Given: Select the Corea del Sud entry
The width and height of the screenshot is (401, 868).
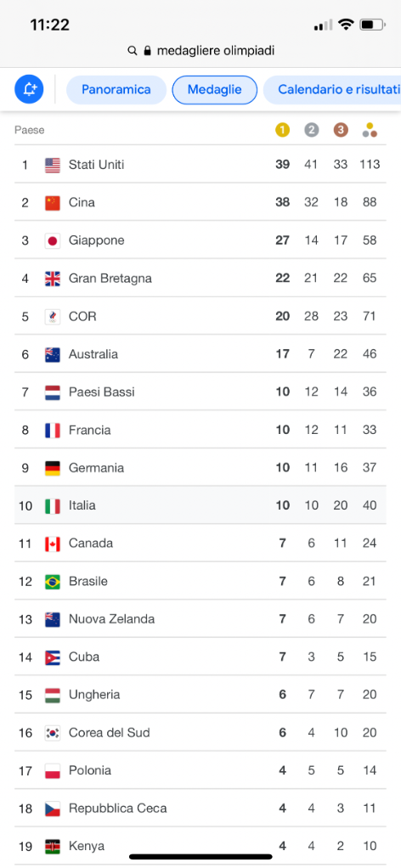Looking at the screenshot, I should (200, 733).
